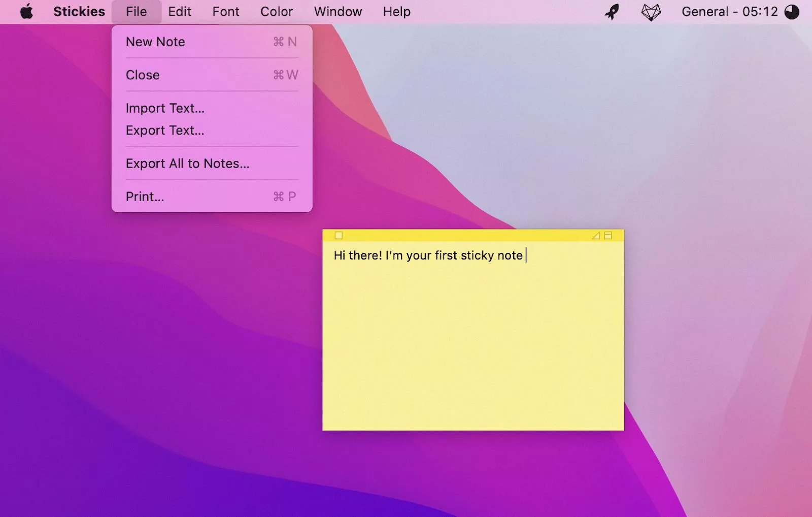Open the Font menu
Image resolution: width=812 pixels, height=517 pixels.
[x=225, y=11]
